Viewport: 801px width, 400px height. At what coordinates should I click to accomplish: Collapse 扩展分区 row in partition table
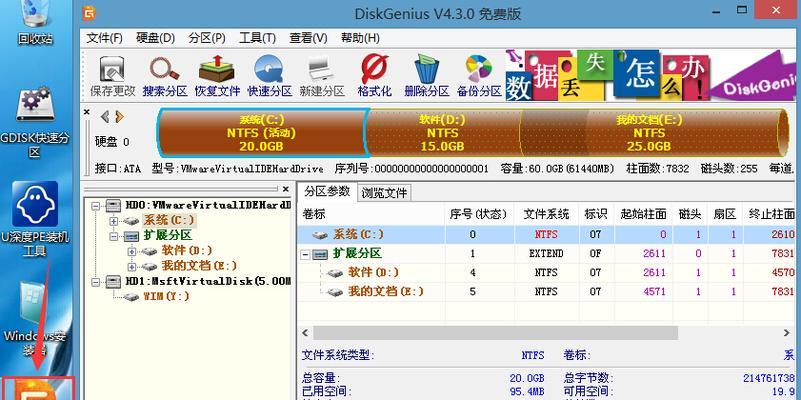(305, 254)
